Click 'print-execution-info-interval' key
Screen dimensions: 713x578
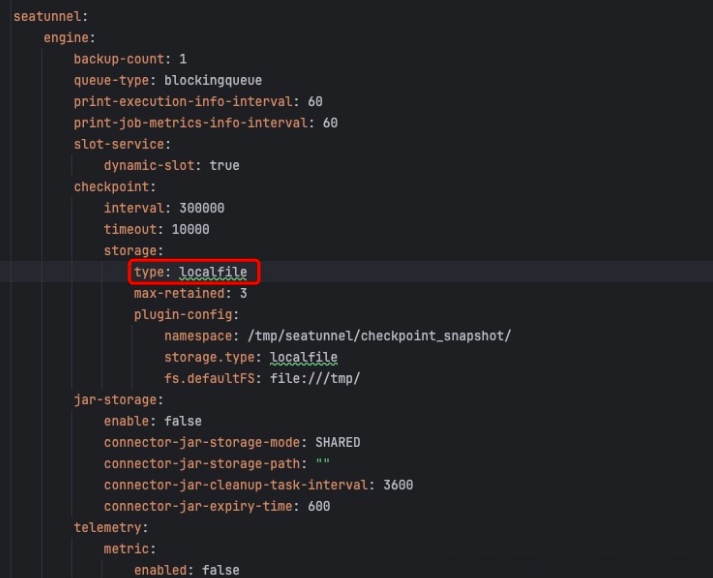coord(183,101)
